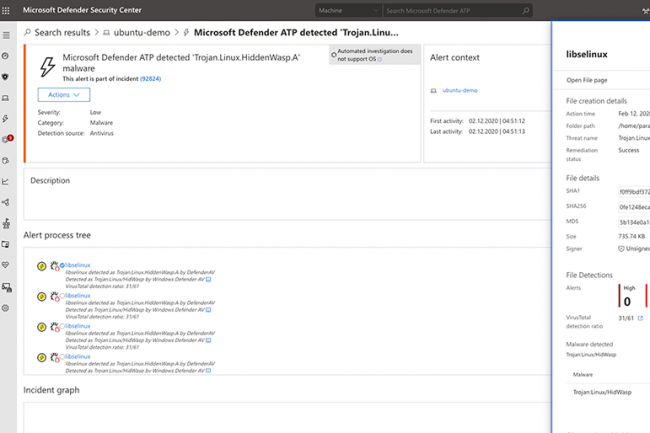The width and height of the screenshot is (650, 433).
Task: Click the Search Microsoft Defender ATP field
Action: pyautogui.click(x=458, y=10)
